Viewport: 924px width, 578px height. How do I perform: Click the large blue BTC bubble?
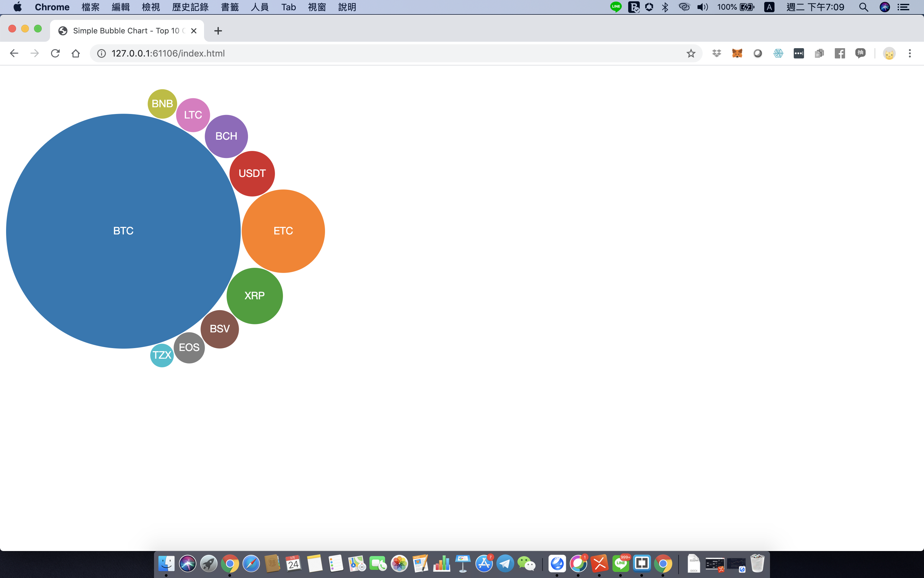tap(123, 231)
